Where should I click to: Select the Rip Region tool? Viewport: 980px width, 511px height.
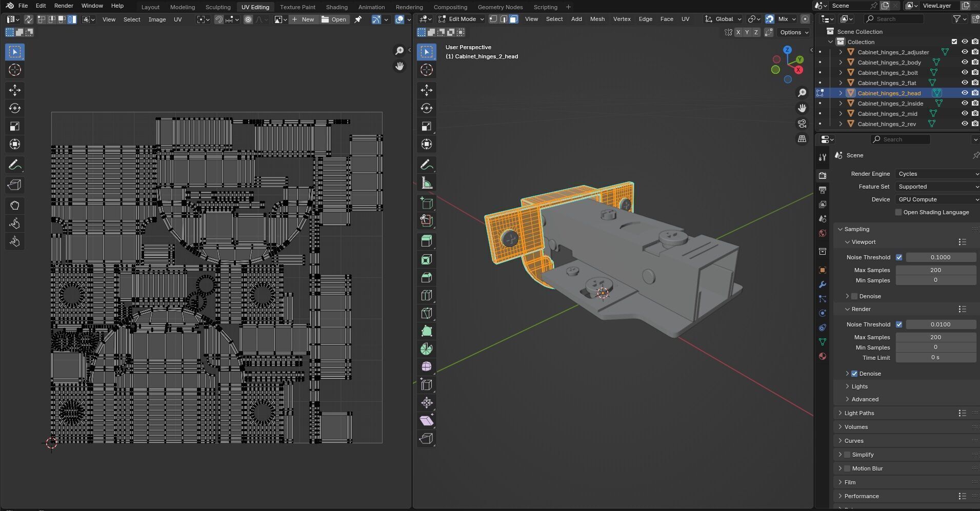tap(427, 439)
